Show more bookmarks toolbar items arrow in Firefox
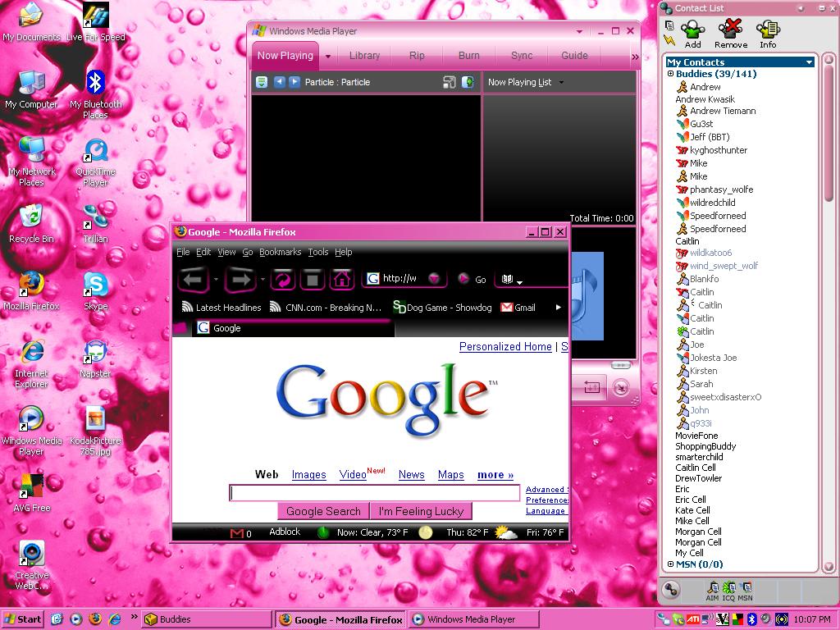The height and width of the screenshot is (630, 840). tap(558, 308)
